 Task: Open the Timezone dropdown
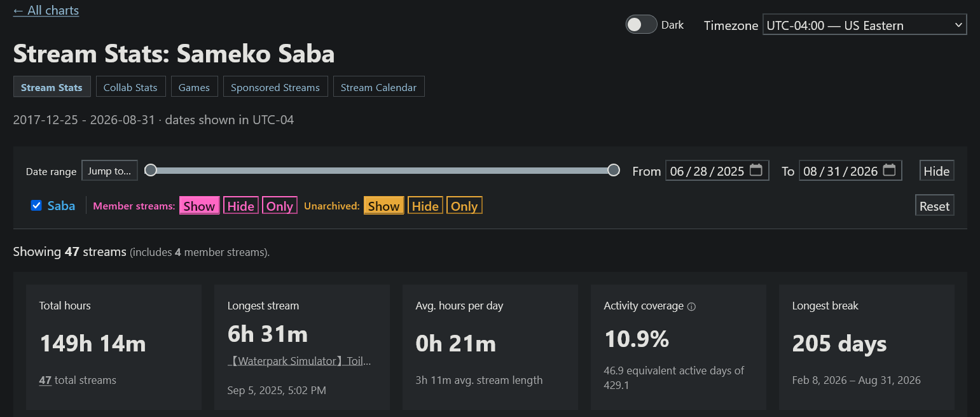864,25
